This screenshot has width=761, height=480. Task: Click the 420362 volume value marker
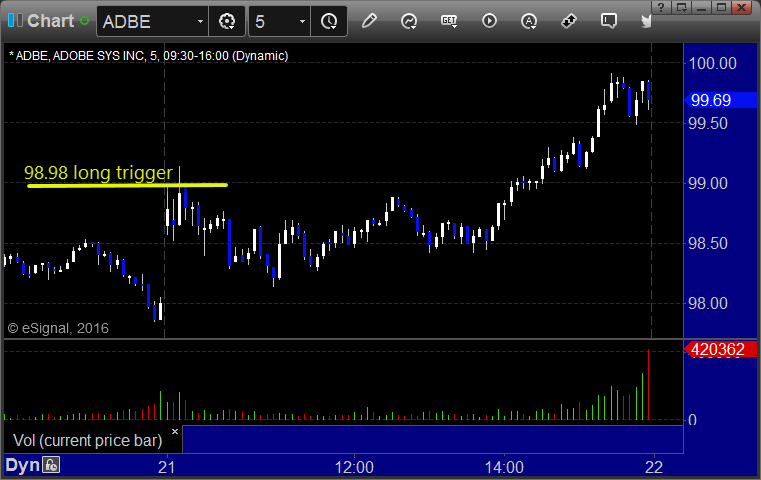[720, 349]
